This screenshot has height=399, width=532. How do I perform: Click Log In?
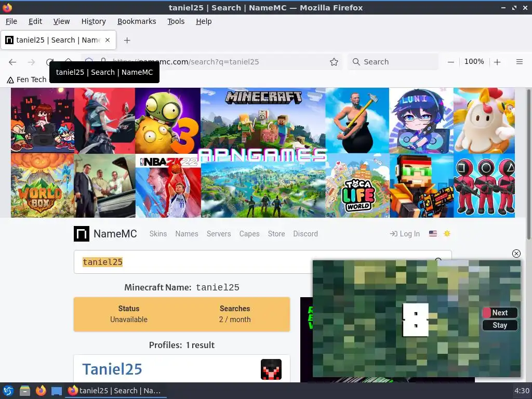pos(405,234)
